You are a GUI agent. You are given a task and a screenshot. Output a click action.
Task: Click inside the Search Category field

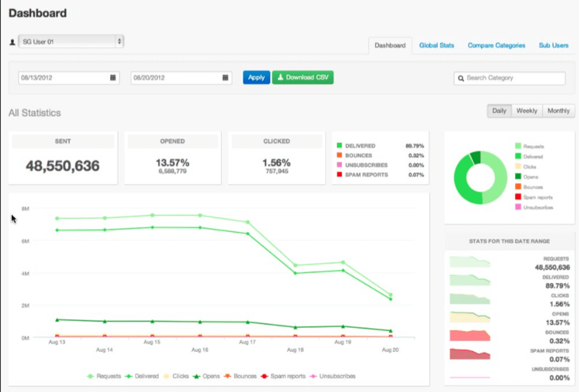509,78
